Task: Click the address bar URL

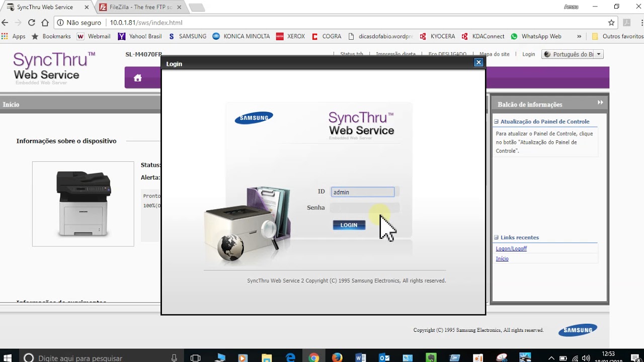Action: click(x=146, y=23)
